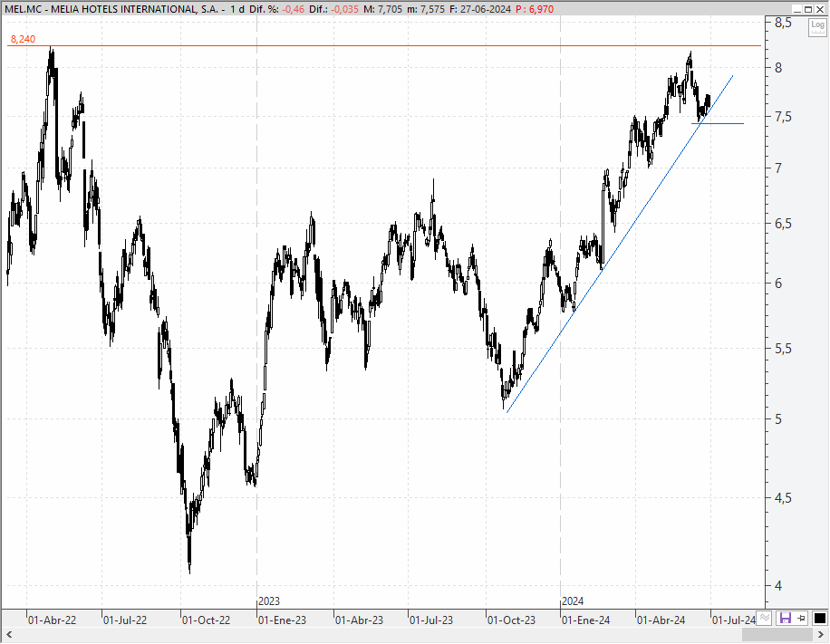This screenshot has width=830, height=644.
Task: Minimize the MEL.MC chart window
Action: tap(797, 9)
